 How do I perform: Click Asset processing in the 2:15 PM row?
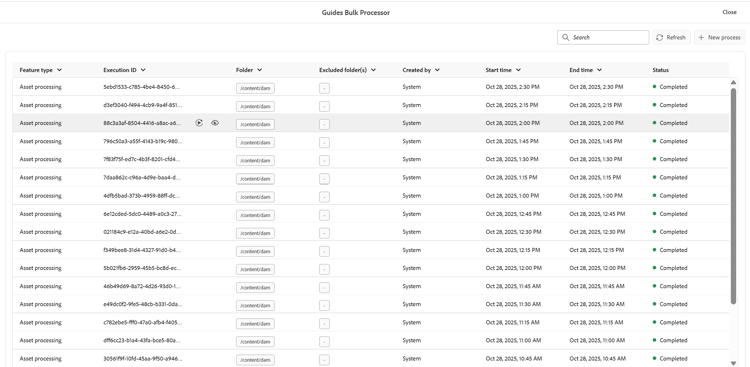[41, 105]
